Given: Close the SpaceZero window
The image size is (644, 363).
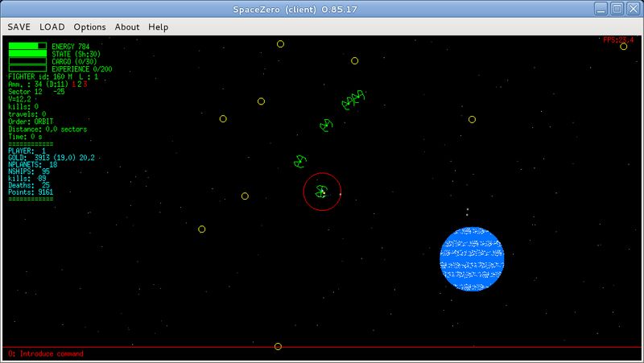Looking at the screenshot, I should [x=633, y=9].
